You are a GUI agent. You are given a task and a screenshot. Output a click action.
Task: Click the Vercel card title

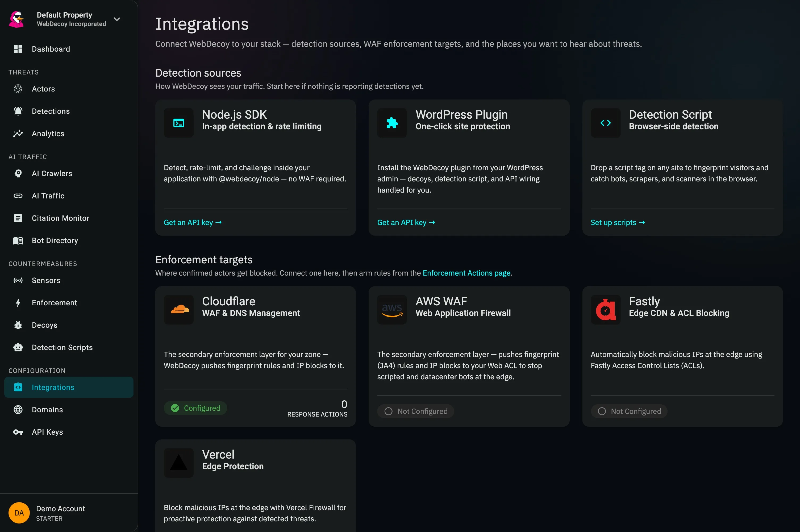point(218,455)
